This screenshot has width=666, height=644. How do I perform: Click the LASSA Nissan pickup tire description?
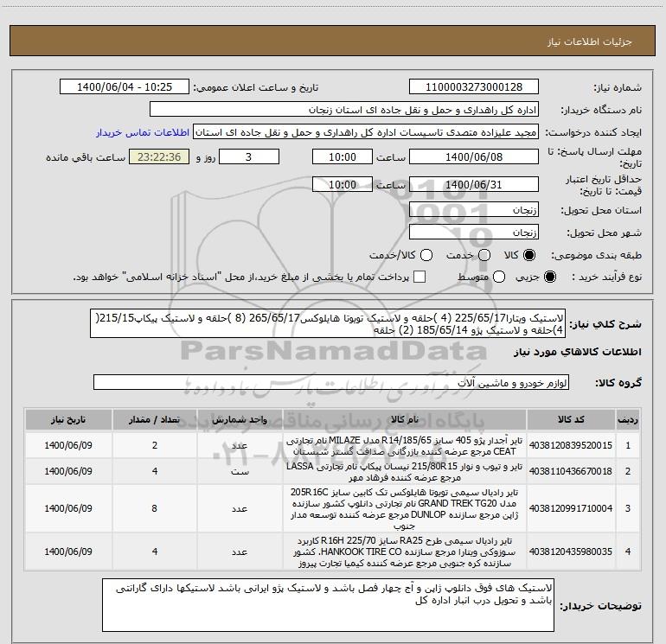[405, 471]
